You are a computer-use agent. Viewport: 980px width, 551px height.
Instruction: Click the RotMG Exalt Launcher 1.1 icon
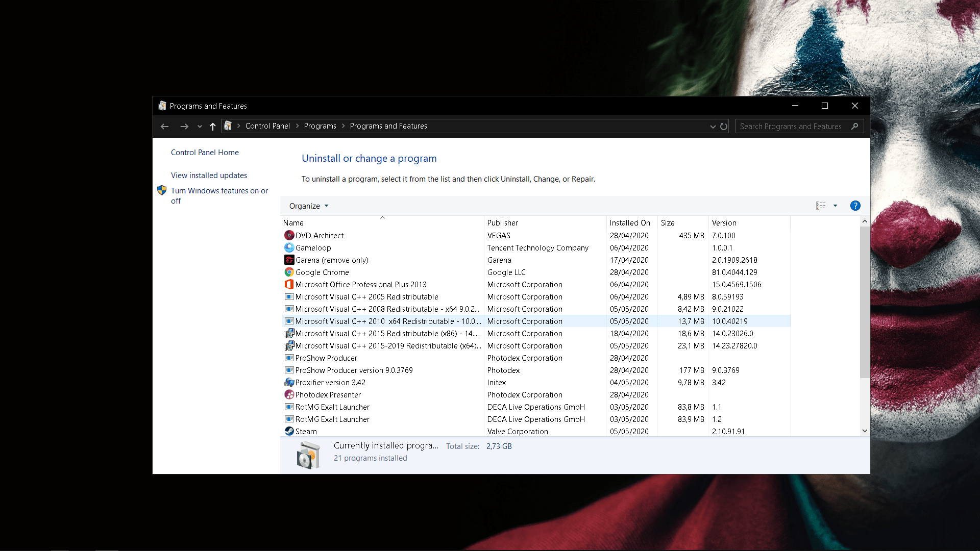[289, 407]
